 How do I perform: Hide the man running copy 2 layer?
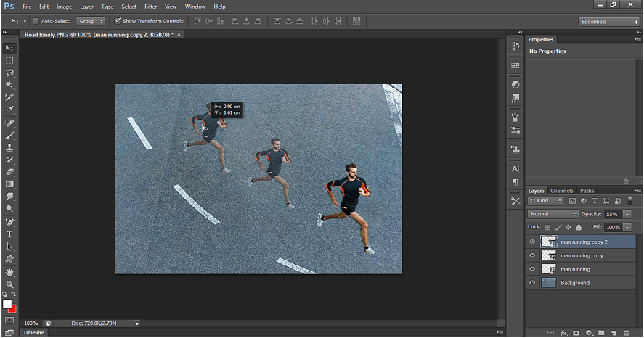532,242
